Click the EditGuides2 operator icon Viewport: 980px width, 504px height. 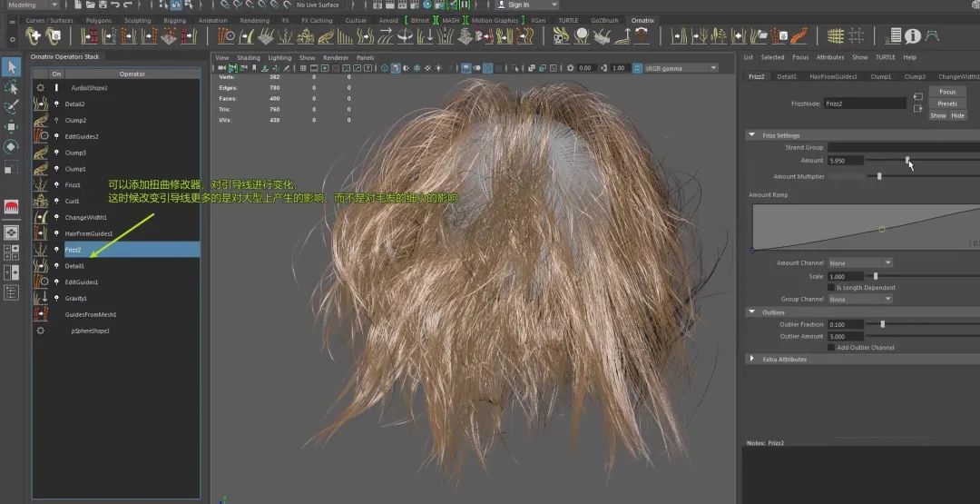(41, 136)
